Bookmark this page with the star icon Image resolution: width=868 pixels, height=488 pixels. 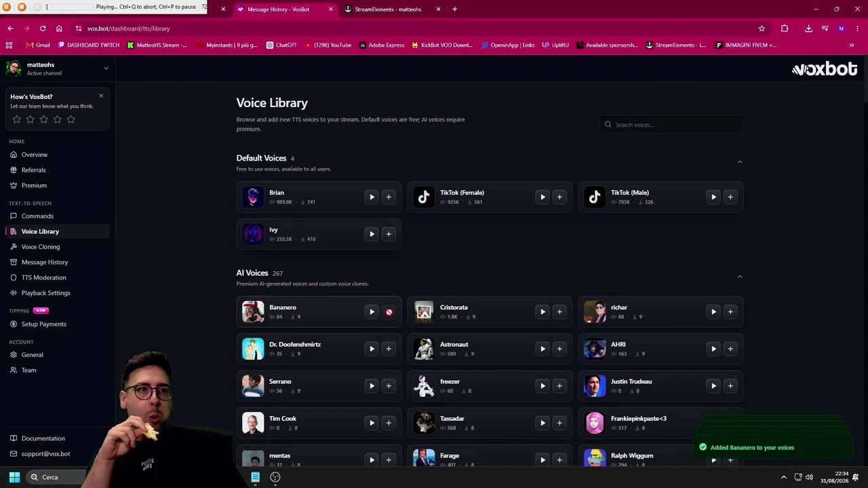[762, 28]
